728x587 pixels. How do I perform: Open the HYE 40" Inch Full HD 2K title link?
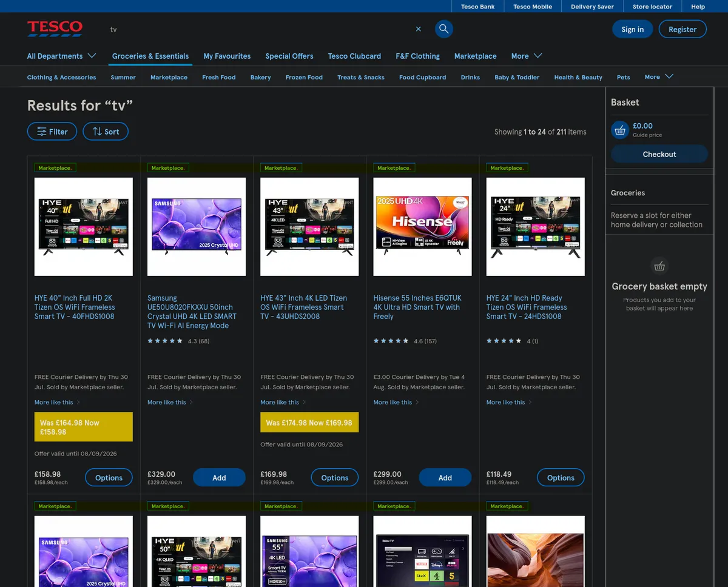point(75,307)
